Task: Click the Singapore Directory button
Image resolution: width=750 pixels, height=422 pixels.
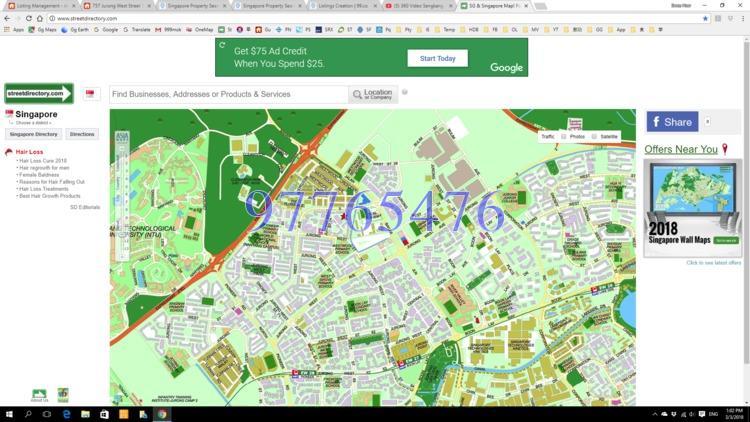Action: tap(33, 134)
